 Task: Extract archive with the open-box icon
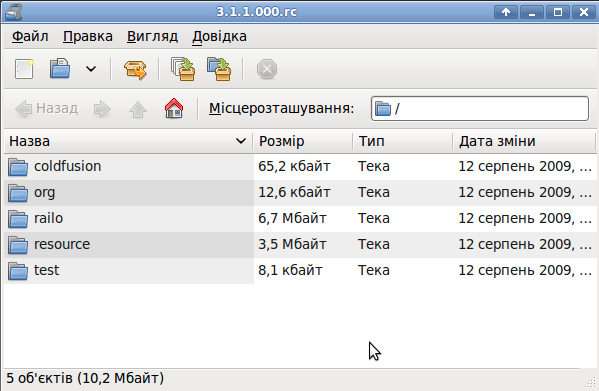(135, 69)
